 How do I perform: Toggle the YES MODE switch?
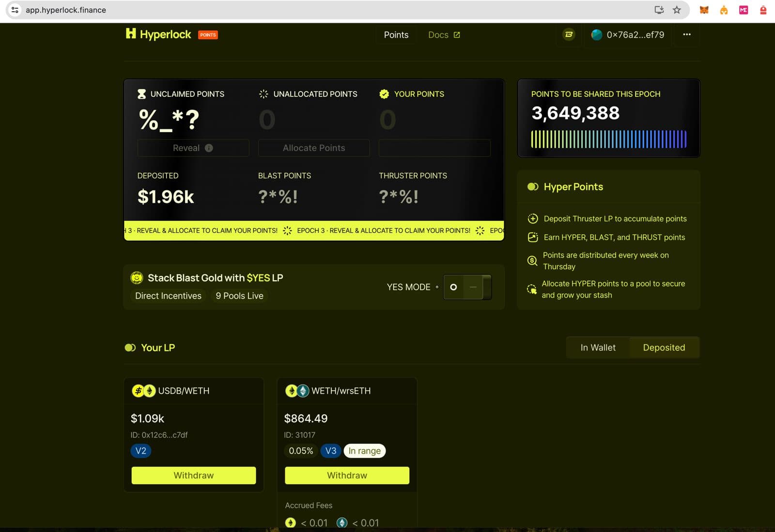tap(467, 287)
